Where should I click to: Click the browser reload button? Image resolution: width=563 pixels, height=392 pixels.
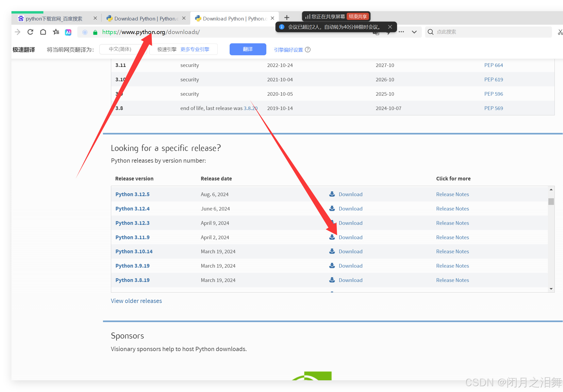coord(30,32)
